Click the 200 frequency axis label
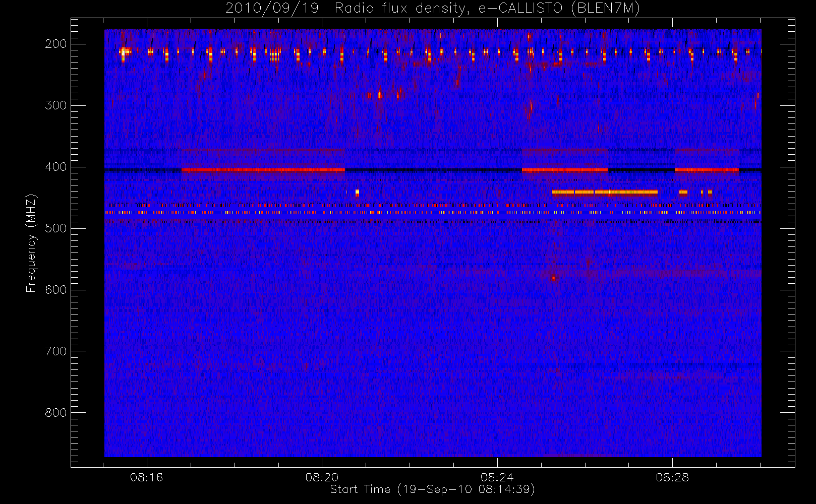 (56, 44)
